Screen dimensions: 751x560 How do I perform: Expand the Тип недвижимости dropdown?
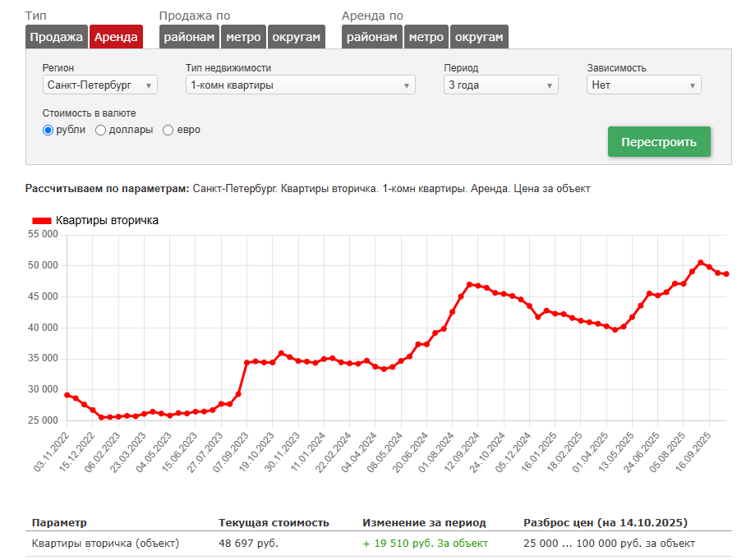point(301,85)
